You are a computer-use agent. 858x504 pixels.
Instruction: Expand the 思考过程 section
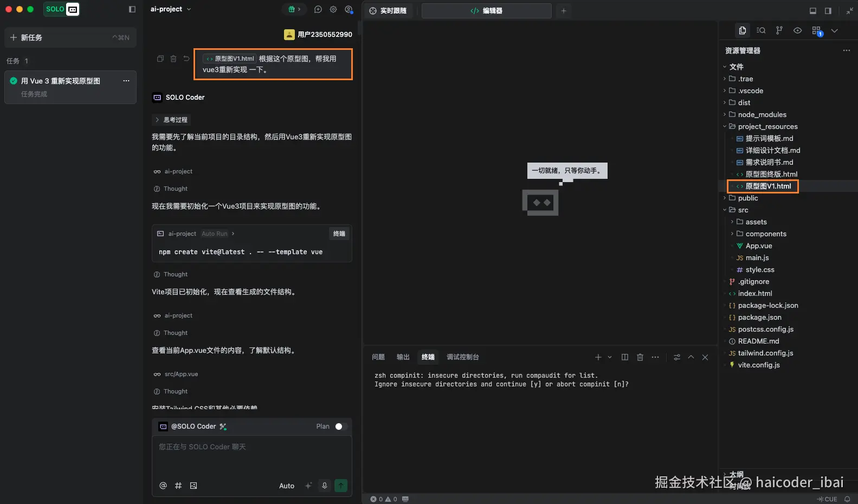[x=171, y=120]
